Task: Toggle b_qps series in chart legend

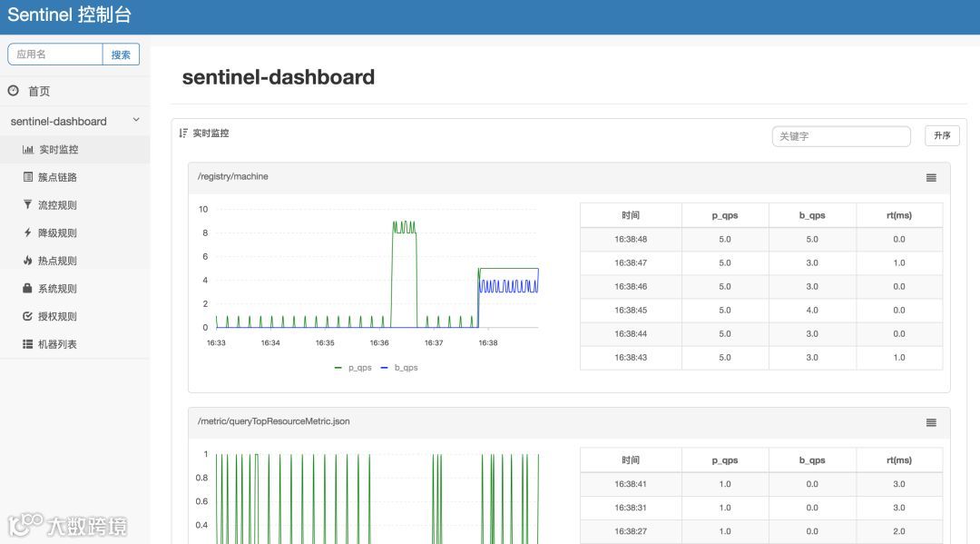Action: pos(399,368)
